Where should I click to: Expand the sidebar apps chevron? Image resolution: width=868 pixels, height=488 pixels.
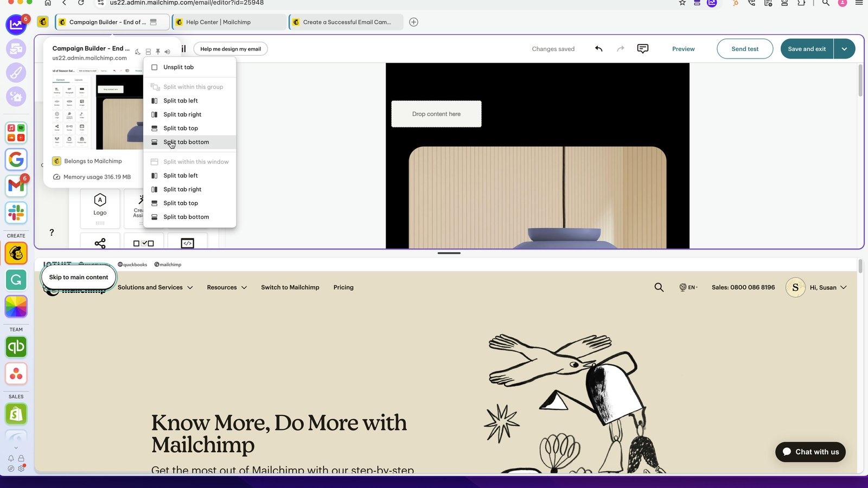coord(16,448)
